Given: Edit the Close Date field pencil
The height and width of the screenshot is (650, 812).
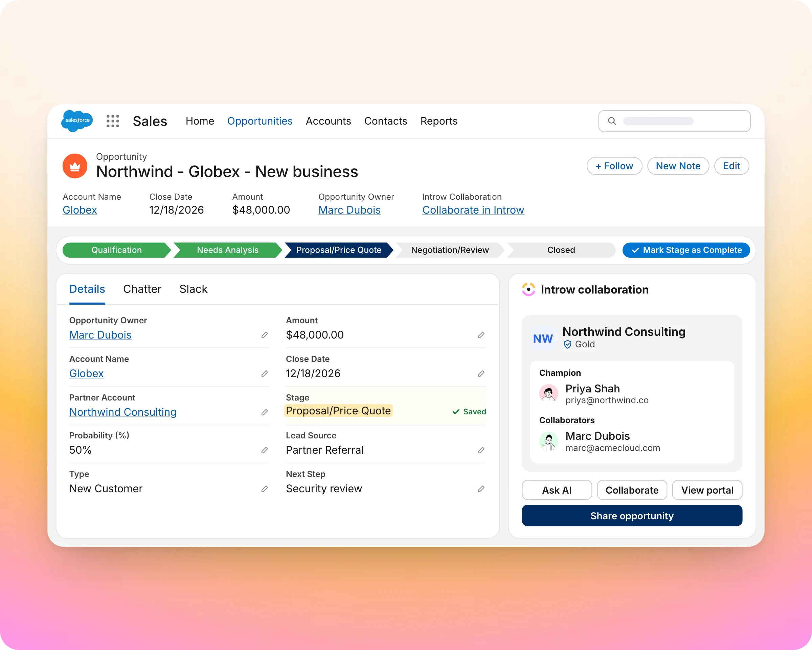Looking at the screenshot, I should (481, 373).
